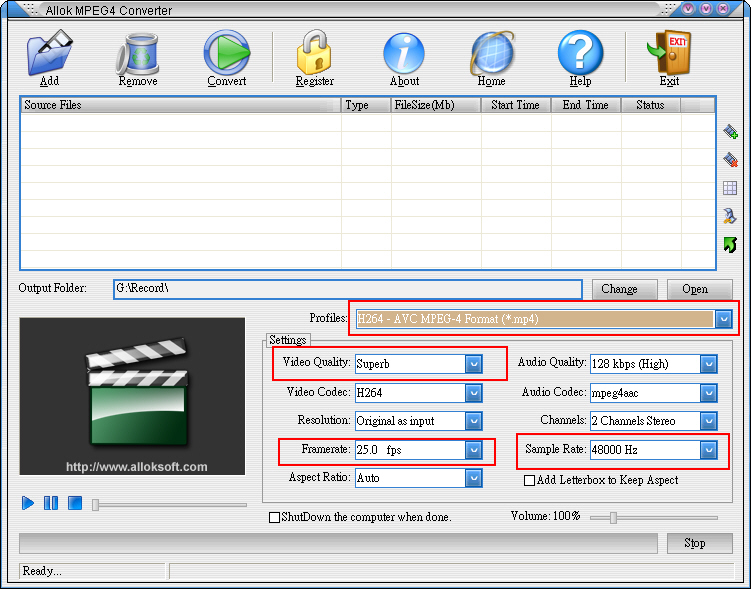Click the Volume slider
The height and width of the screenshot is (589, 751).
pos(653,518)
